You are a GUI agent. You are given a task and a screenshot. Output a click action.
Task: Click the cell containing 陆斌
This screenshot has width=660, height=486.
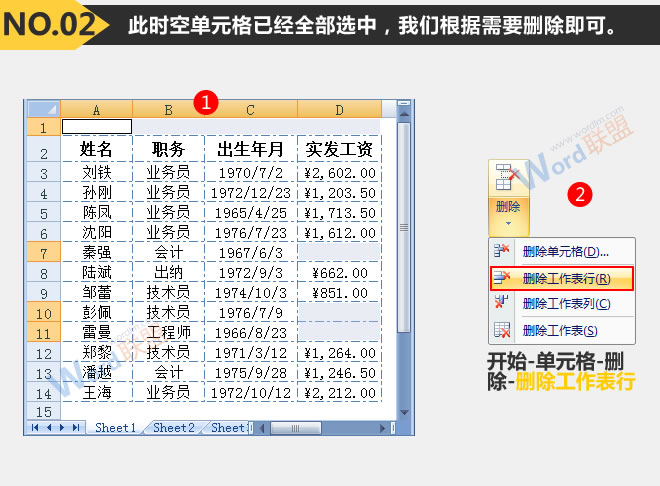[97, 272]
